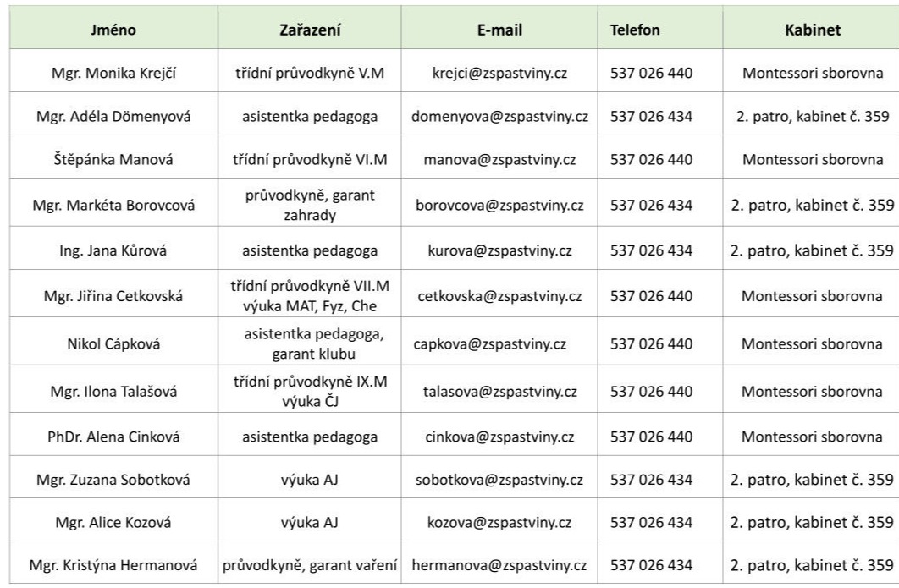Open email domenyova@zspastviny.cz

(499, 117)
